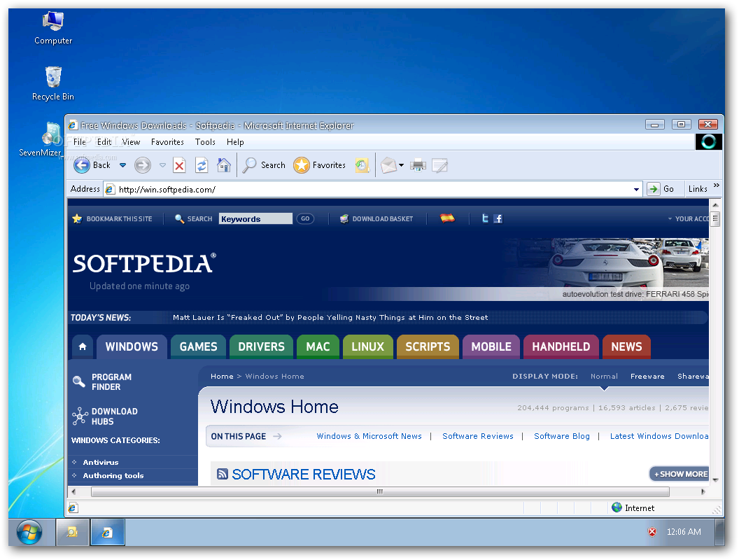The height and width of the screenshot is (560, 739).
Task: Click the vertical scrollbar down arrow
Action: (715, 480)
